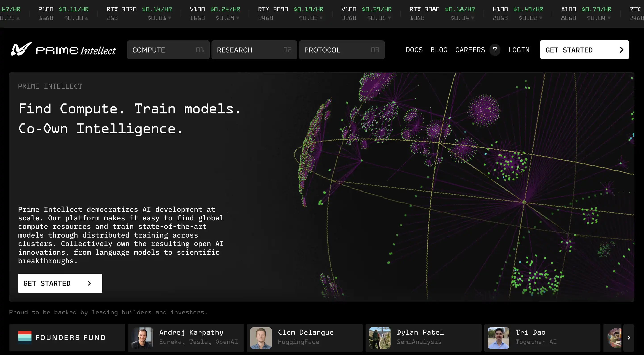Open the Research 02 nav menu
This screenshot has width=644, height=355.
(254, 50)
